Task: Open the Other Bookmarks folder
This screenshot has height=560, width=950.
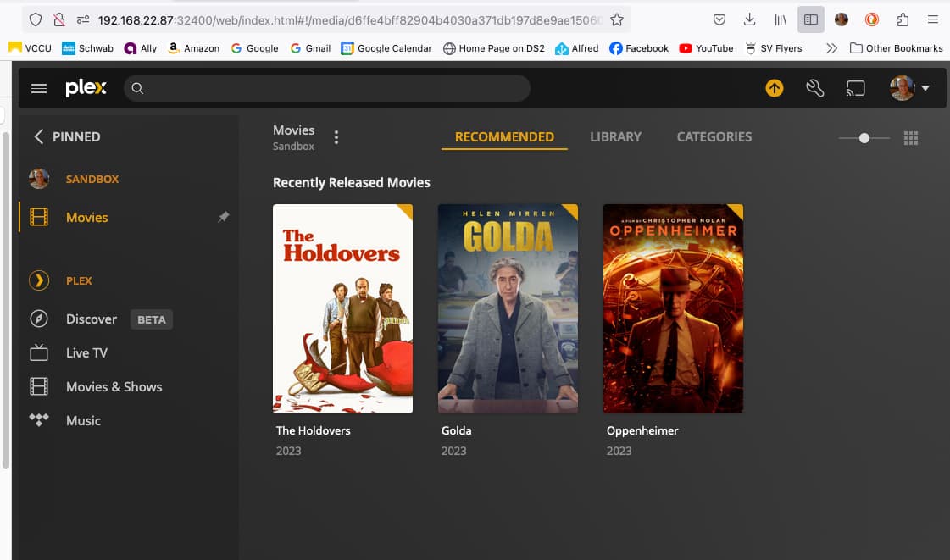Action: click(896, 48)
